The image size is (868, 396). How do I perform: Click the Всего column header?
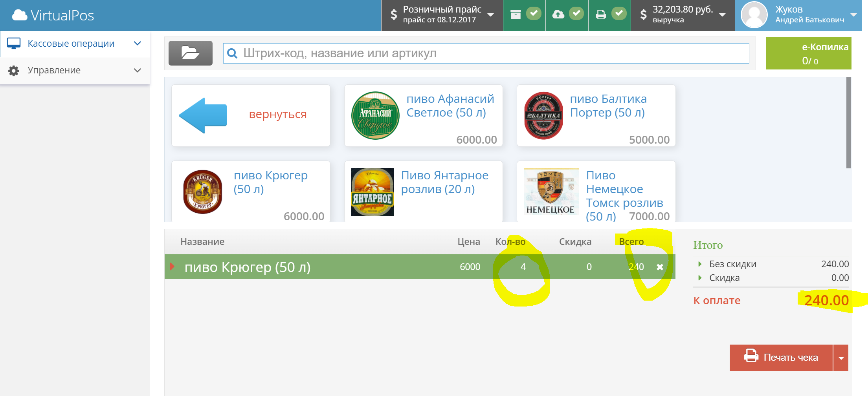(x=631, y=242)
